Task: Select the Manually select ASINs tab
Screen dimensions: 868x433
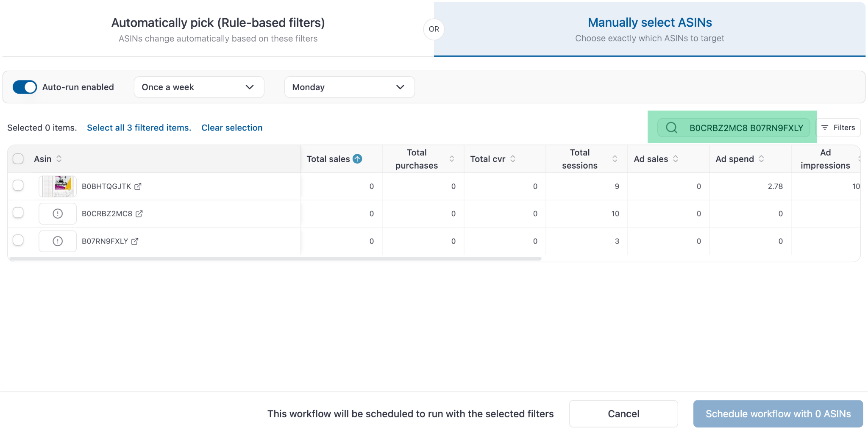Action: pyautogui.click(x=649, y=29)
